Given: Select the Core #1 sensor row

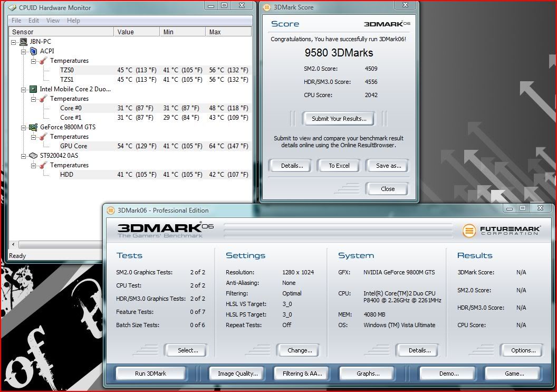Looking at the screenshot, I should [x=155, y=118].
